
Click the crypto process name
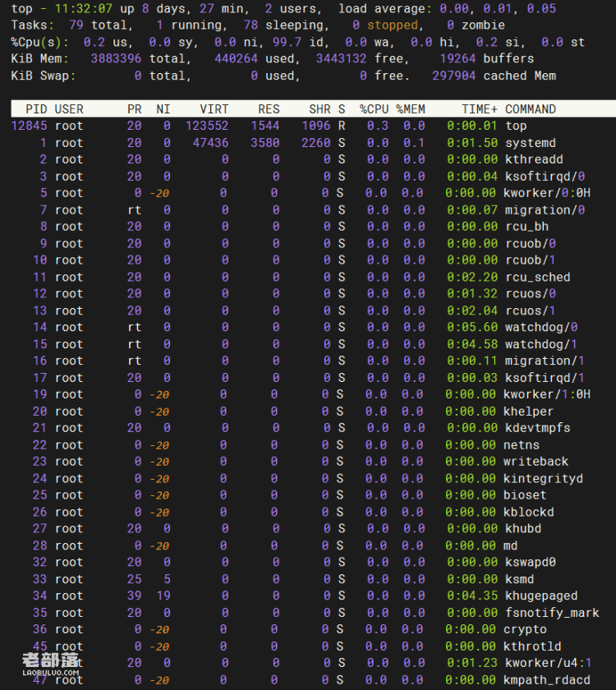[525, 630]
